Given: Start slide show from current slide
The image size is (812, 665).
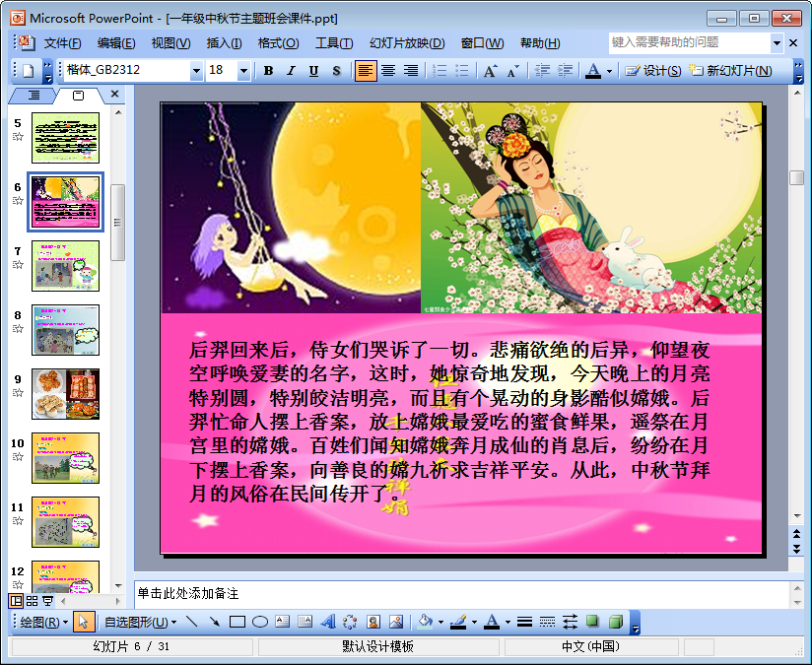Looking at the screenshot, I should (x=47, y=601).
